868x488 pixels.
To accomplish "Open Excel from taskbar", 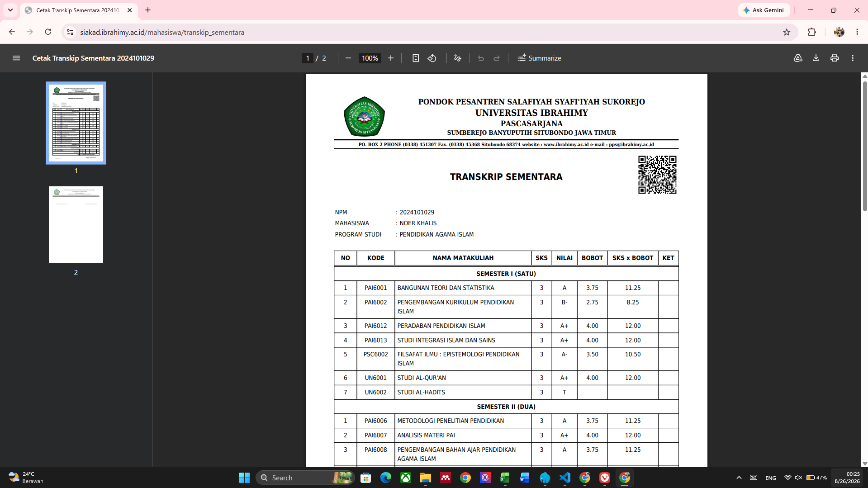I will pos(505,478).
